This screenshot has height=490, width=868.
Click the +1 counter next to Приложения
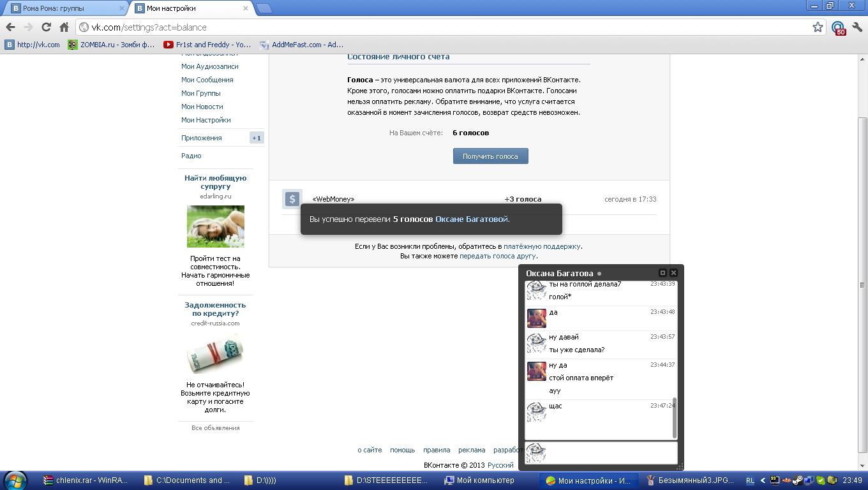(x=257, y=138)
